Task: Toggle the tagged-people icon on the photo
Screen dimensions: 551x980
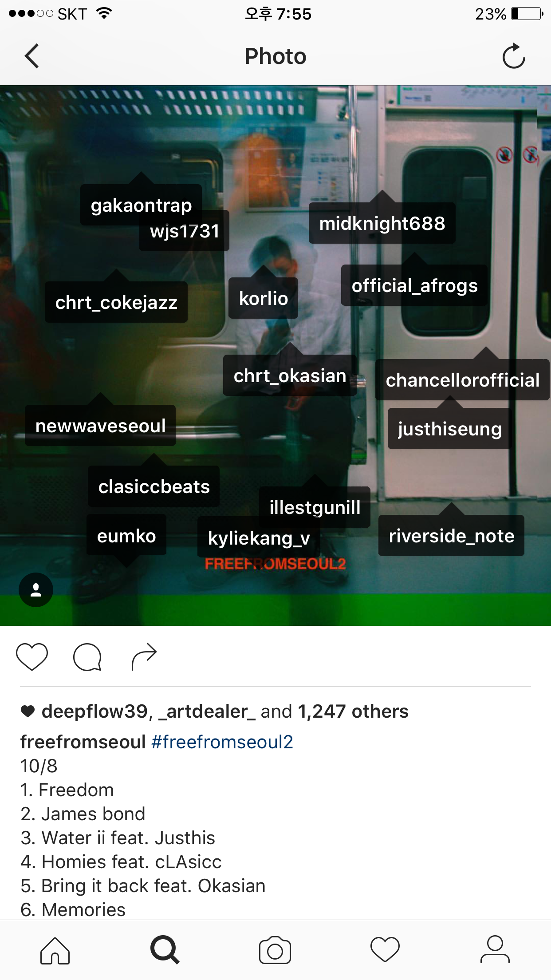Action: (x=36, y=590)
